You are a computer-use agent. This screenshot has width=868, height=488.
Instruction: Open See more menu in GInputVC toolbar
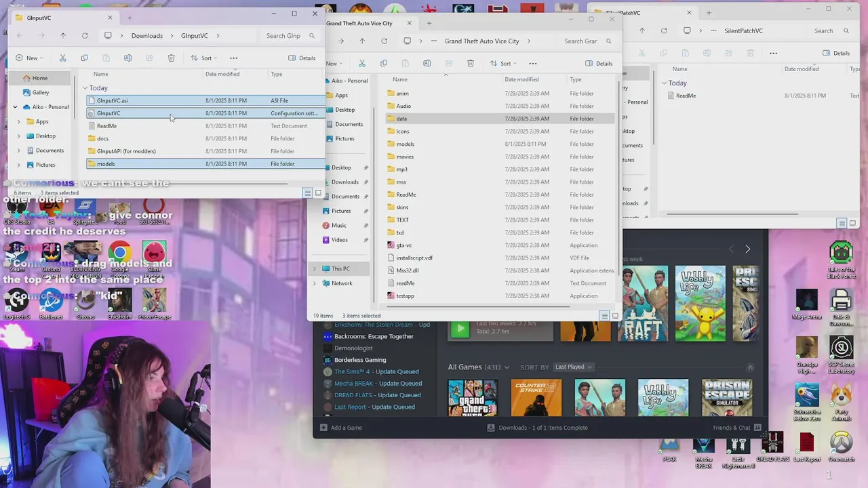click(x=234, y=58)
